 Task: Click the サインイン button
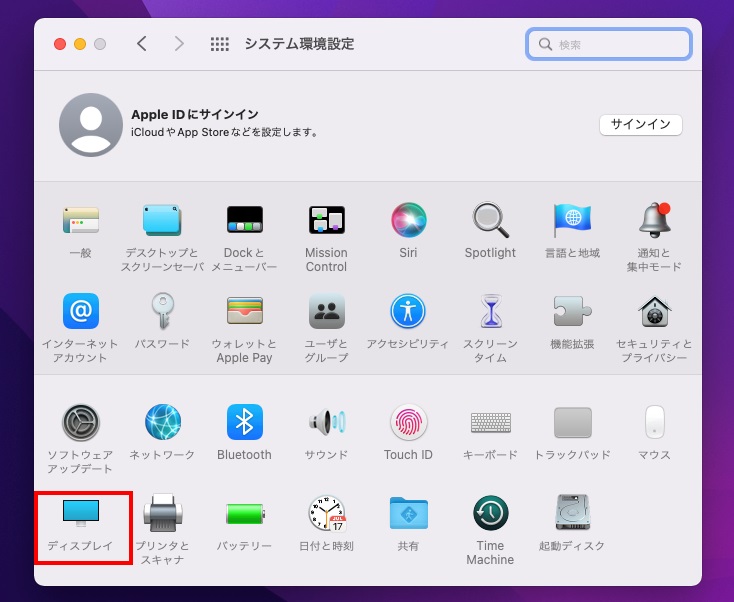[x=640, y=125]
